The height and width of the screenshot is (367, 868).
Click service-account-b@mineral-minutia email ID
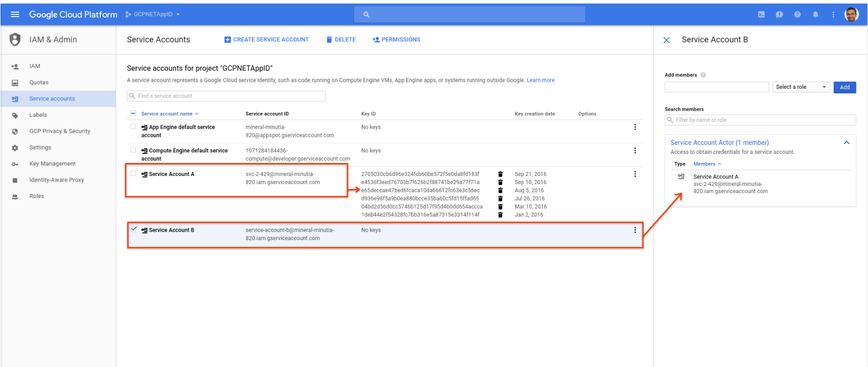pyautogui.click(x=290, y=234)
